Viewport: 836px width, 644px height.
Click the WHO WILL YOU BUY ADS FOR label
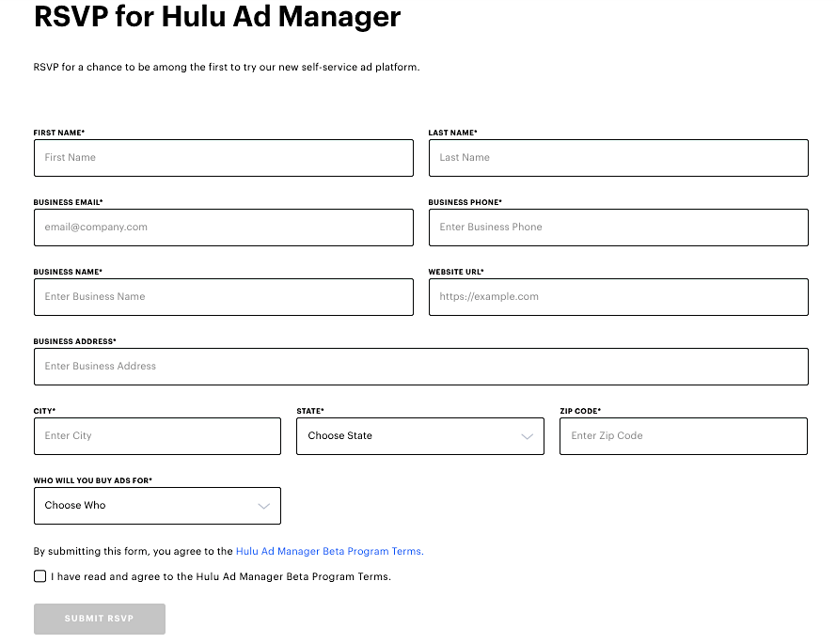click(93, 480)
